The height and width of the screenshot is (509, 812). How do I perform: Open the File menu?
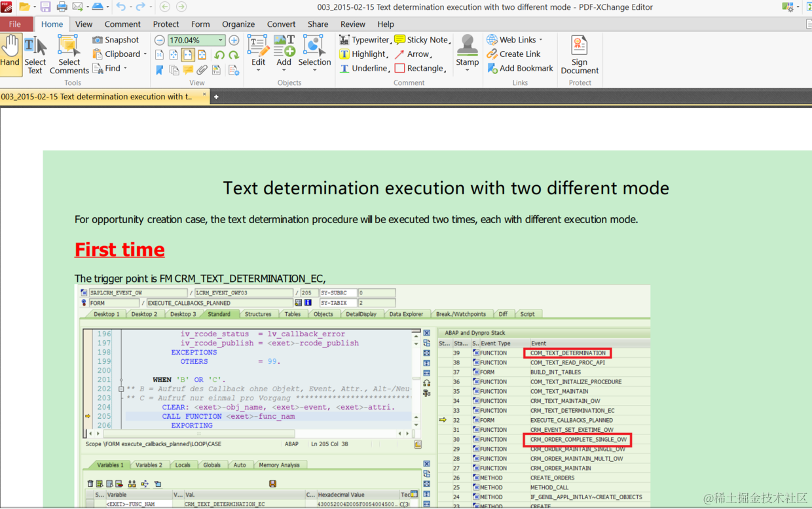pyautogui.click(x=14, y=24)
